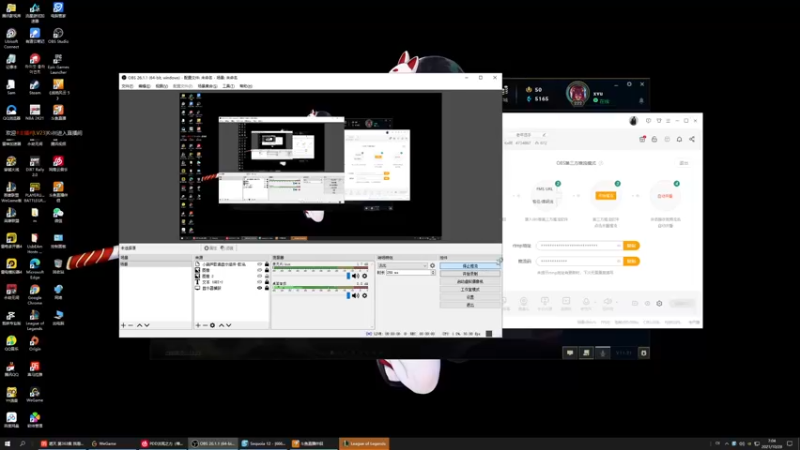Viewport: 800px width, 450px height.
Task: Mute the 桌面音频 mixer channel
Action: (356, 295)
